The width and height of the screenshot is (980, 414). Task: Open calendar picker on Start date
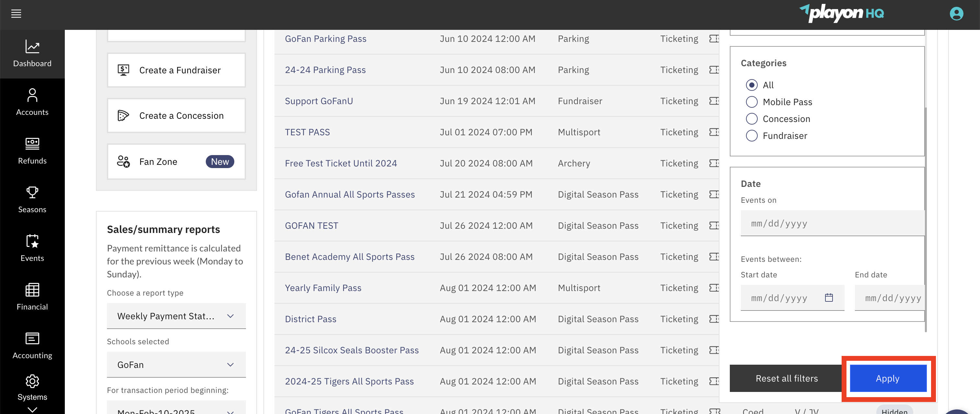[829, 298]
